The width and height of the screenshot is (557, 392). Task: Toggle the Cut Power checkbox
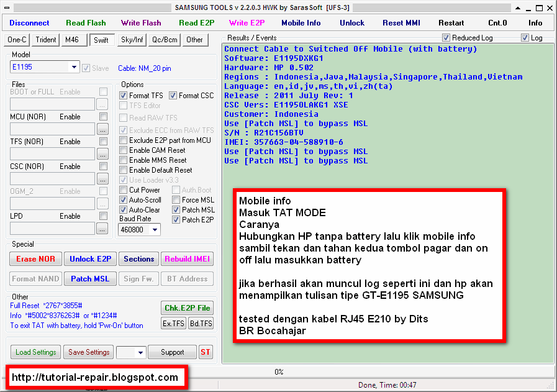tap(124, 190)
